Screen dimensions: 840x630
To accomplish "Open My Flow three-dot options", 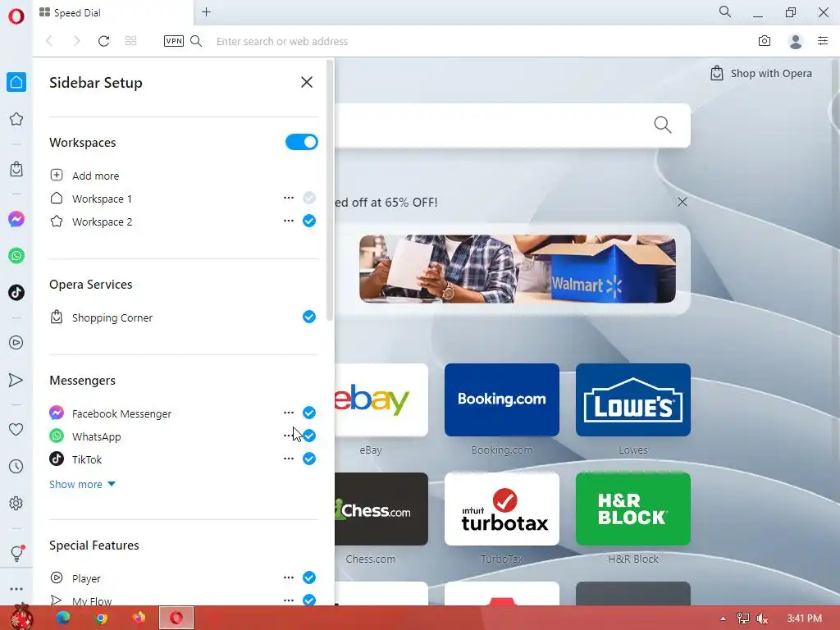I will tap(288, 600).
